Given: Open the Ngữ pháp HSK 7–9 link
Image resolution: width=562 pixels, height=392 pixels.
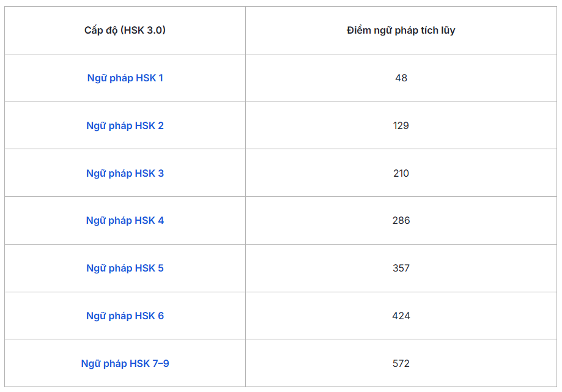Looking at the screenshot, I should click(125, 364).
